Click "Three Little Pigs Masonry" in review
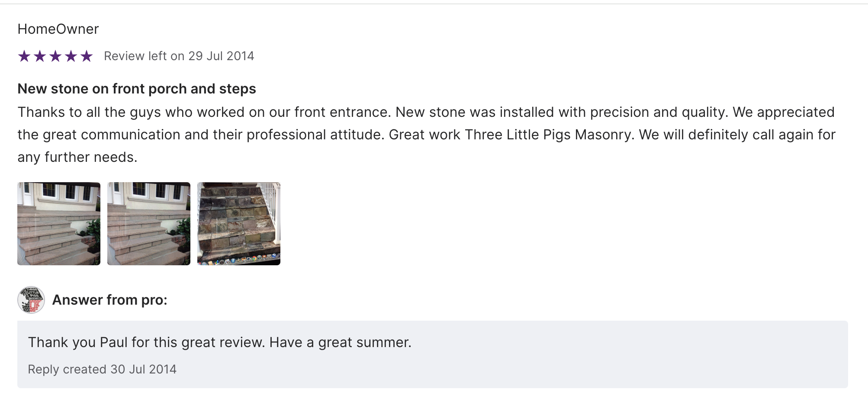The width and height of the screenshot is (868, 399). (549, 135)
